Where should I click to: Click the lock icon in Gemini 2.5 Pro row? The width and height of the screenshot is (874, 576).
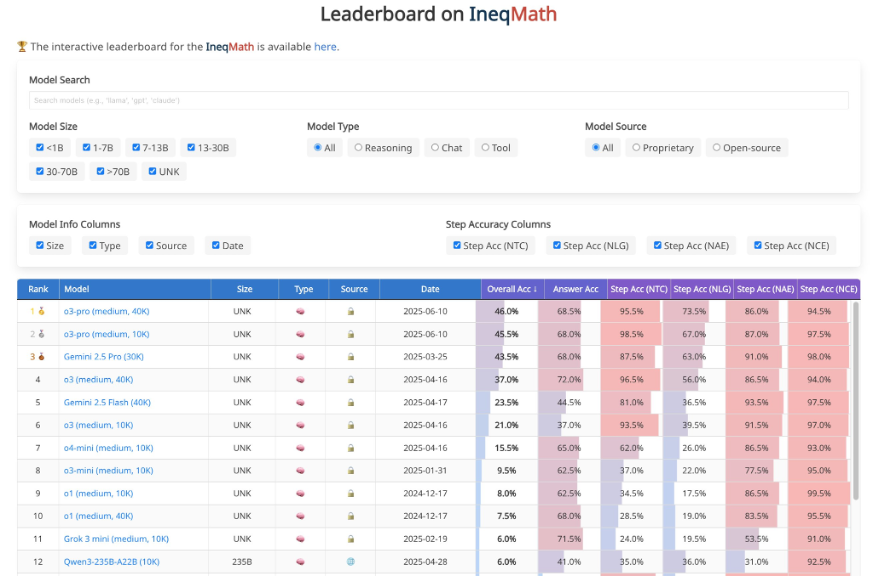coord(351,357)
